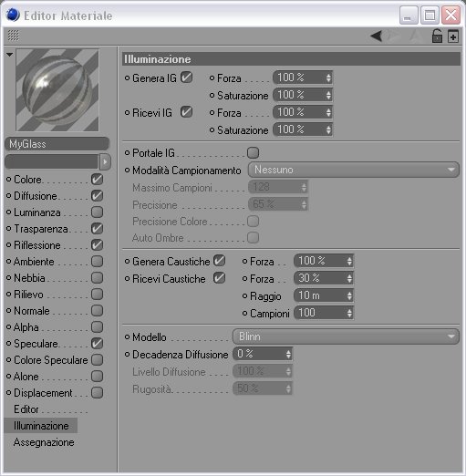Minimize the Editor Materiale window
466x476 pixels.
(x=409, y=16)
